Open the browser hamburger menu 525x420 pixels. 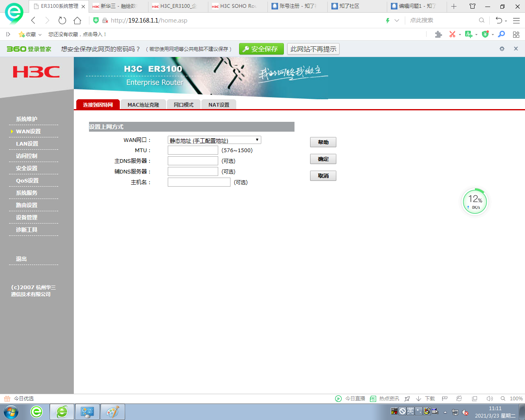[x=516, y=21]
